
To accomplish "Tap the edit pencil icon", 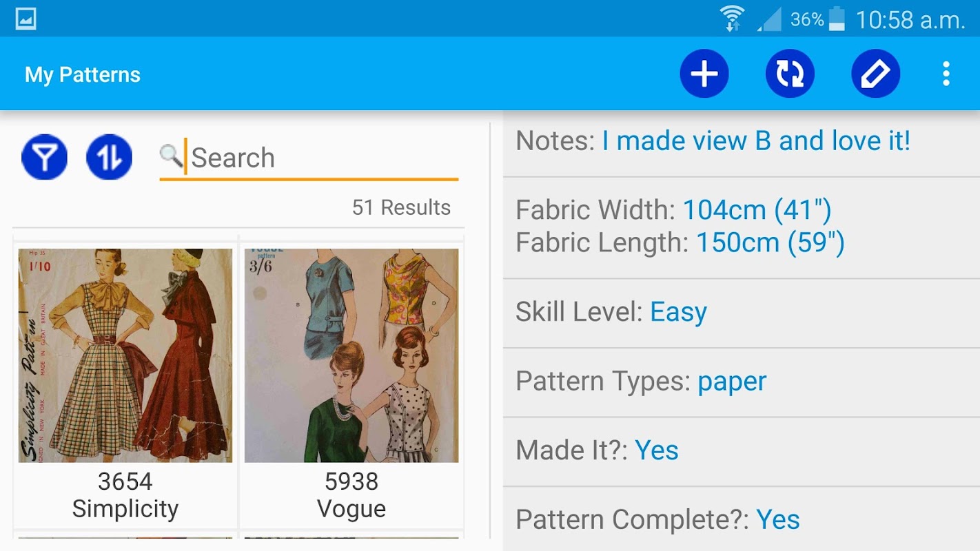I will pyautogui.click(x=875, y=74).
